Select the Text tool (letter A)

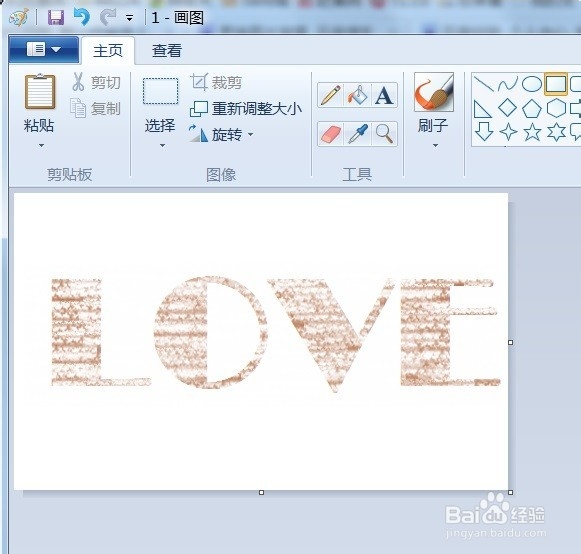[x=384, y=95]
